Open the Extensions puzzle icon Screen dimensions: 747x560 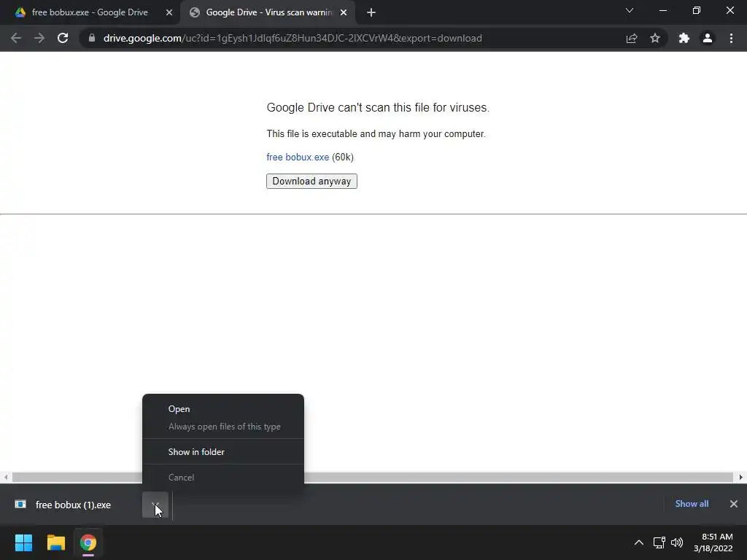tap(684, 38)
